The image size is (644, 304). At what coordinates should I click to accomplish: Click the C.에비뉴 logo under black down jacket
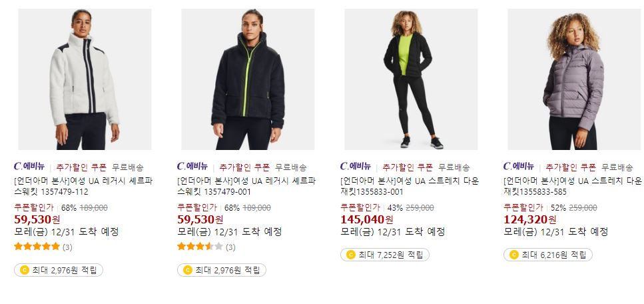[355, 167]
